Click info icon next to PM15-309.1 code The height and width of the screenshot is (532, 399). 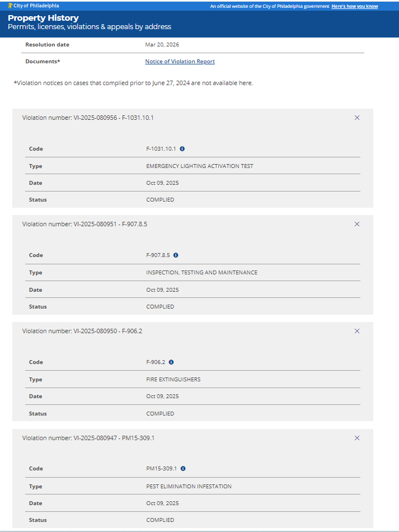pos(183,469)
